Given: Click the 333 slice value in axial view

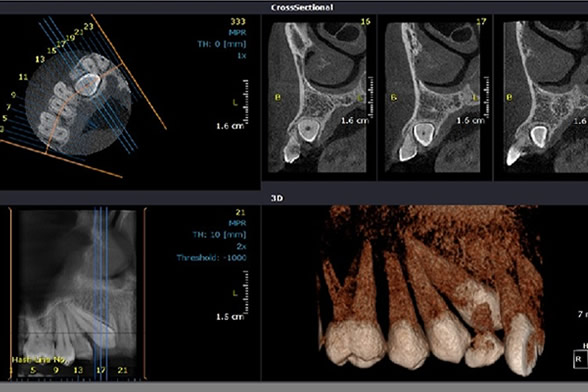Looking at the screenshot, I should click(238, 21).
